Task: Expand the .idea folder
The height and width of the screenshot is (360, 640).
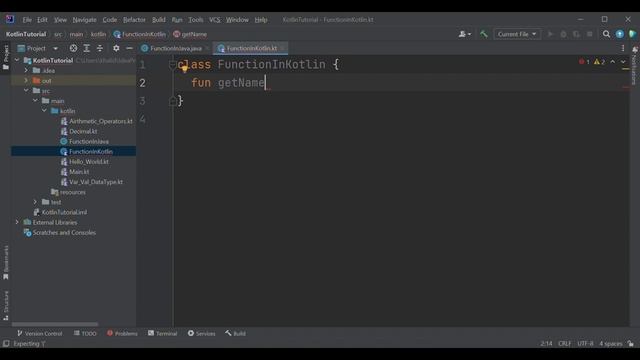Action: pos(26,70)
